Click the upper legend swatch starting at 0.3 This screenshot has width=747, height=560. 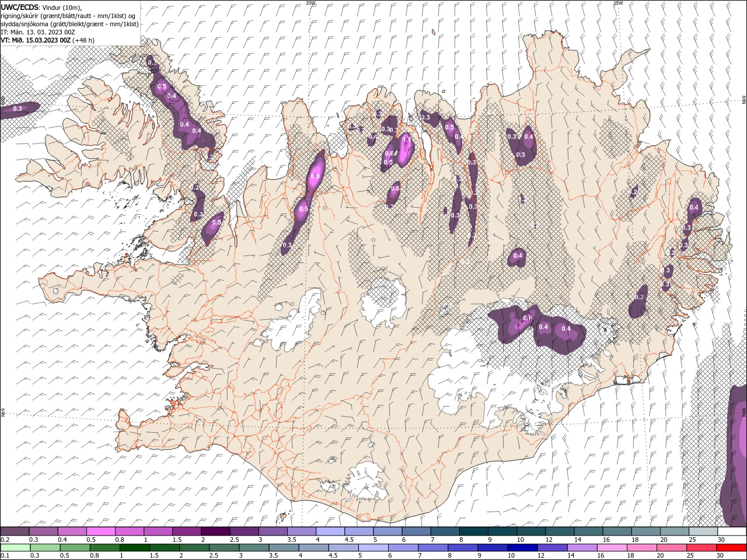(x=44, y=531)
